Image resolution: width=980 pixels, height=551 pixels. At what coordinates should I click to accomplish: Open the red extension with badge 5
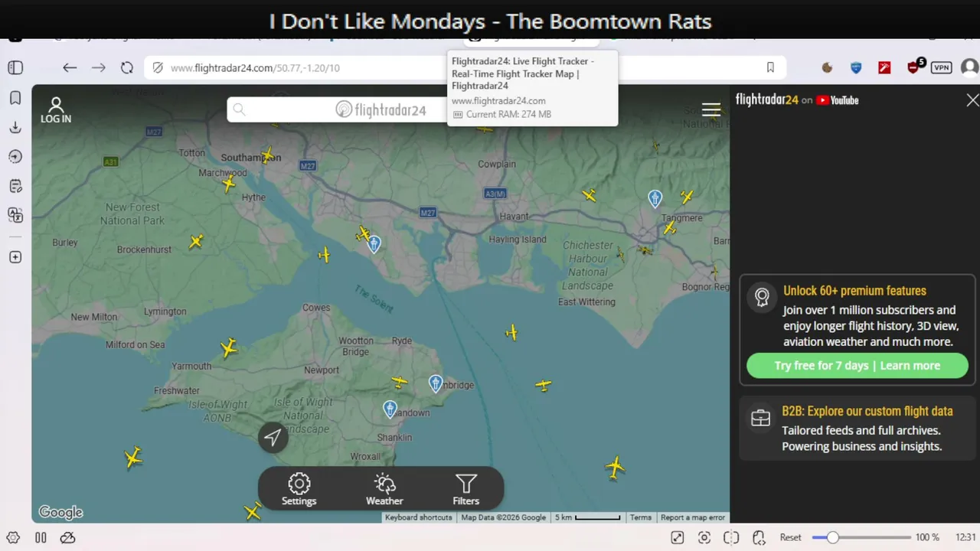point(914,67)
